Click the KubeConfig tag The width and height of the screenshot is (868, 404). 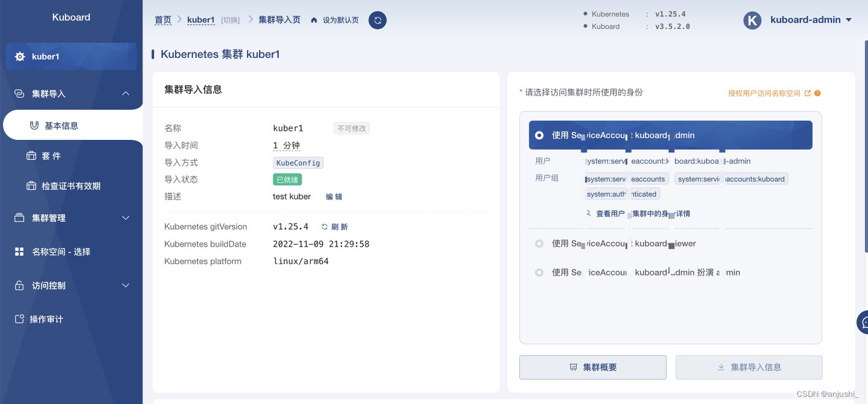298,163
